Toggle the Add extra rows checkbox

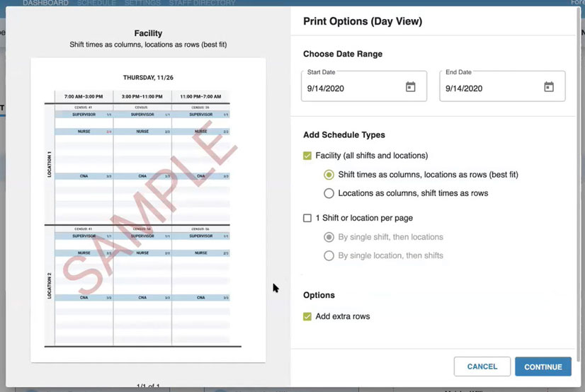point(307,316)
